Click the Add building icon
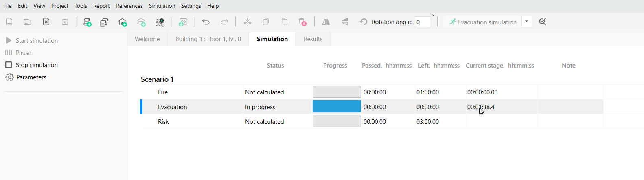 pos(123,22)
